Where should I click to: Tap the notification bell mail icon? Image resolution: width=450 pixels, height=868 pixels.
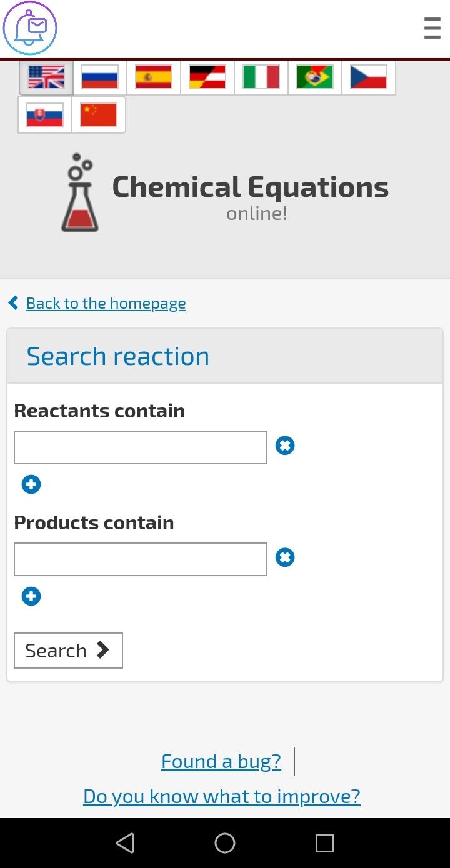[x=30, y=29]
